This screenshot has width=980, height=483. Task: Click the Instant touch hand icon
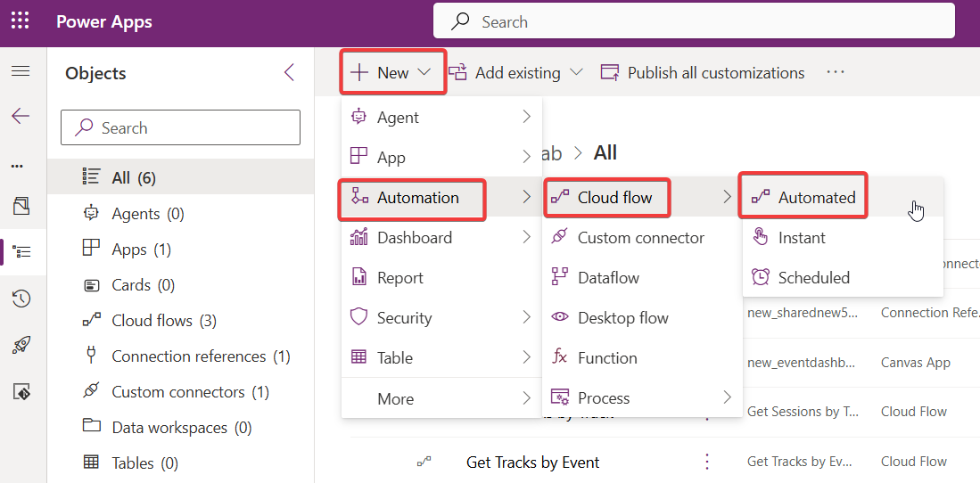click(x=761, y=237)
